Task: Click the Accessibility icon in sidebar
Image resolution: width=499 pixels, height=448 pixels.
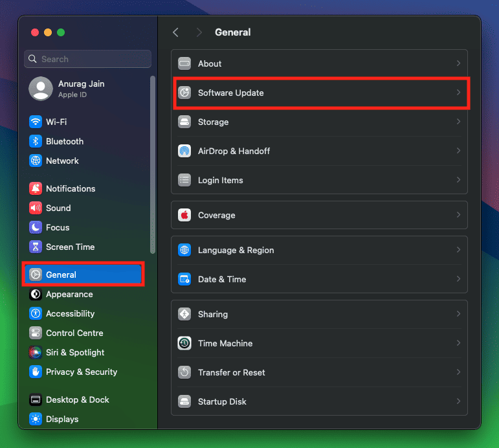Action: click(x=36, y=313)
